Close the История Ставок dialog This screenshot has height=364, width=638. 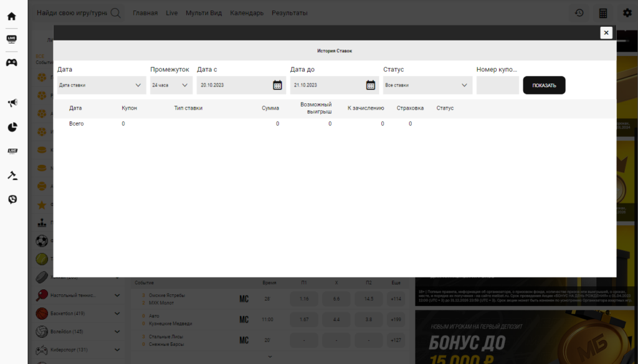coord(606,32)
